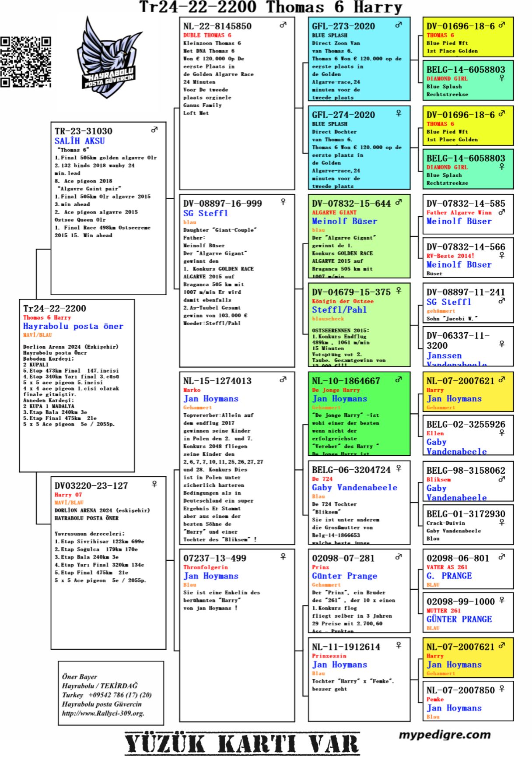The height and width of the screenshot is (767, 532).
Task: Click the red "ALGARVE GIANT" label
Action: click(334, 212)
